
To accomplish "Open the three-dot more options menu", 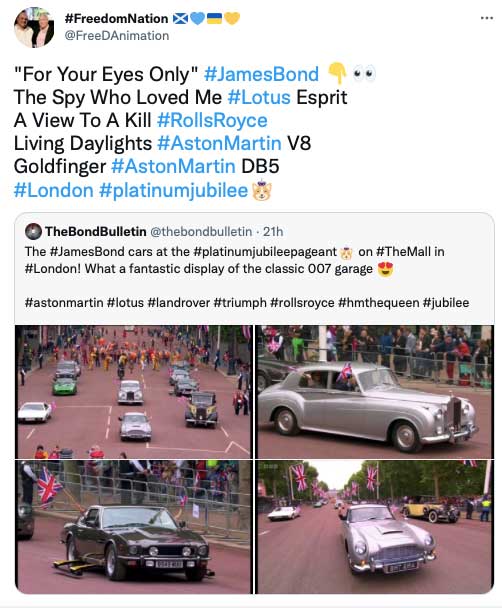I will point(486,18).
